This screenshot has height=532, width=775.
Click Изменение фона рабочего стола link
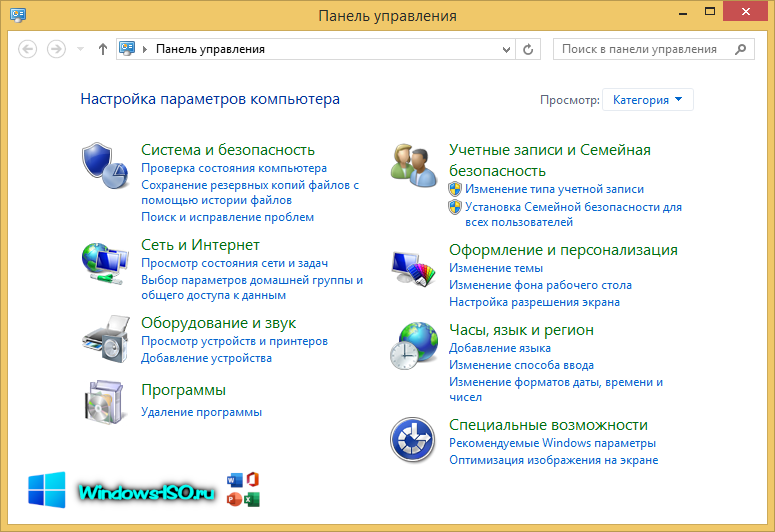540,285
